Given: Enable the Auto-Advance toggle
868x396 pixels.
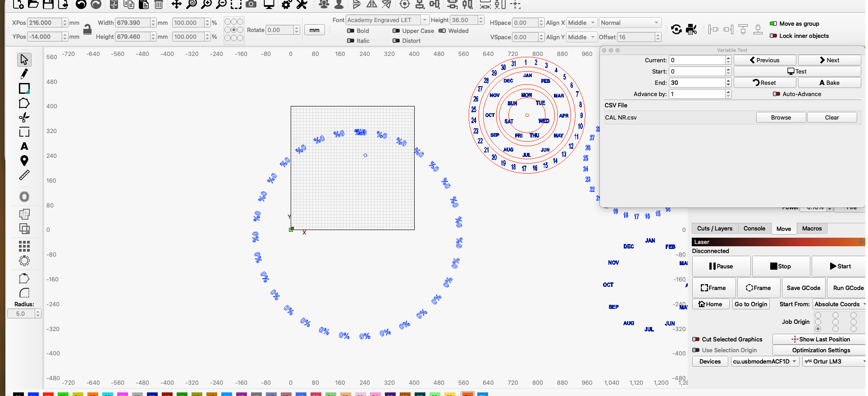Looking at the screenshot, I should (776, 94).
